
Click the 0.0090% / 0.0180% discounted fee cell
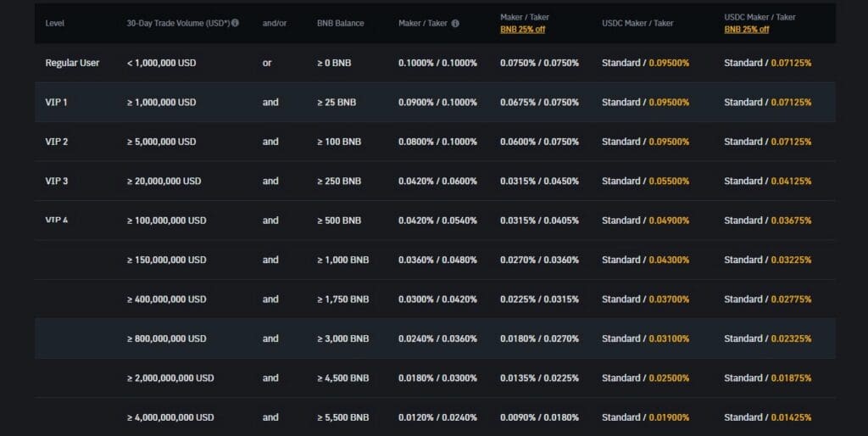(539, 417)
